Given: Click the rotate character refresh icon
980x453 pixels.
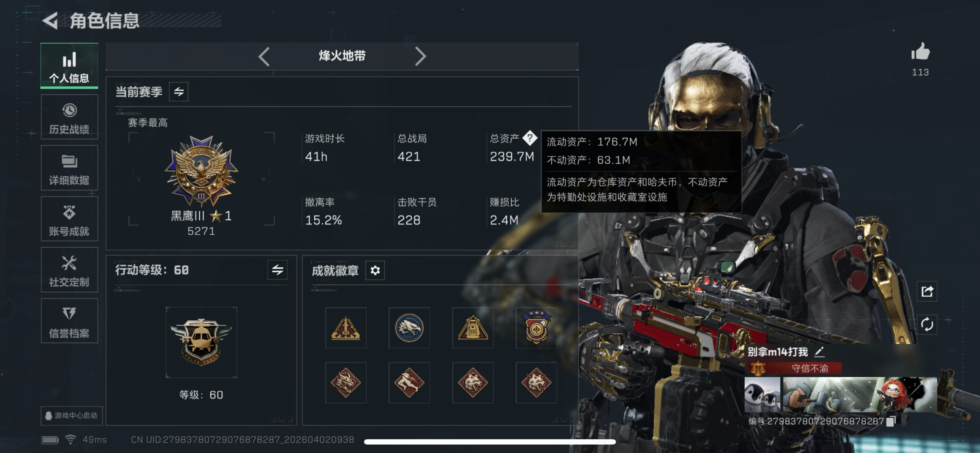Looking at the screenshot, I should coord(927,325).
